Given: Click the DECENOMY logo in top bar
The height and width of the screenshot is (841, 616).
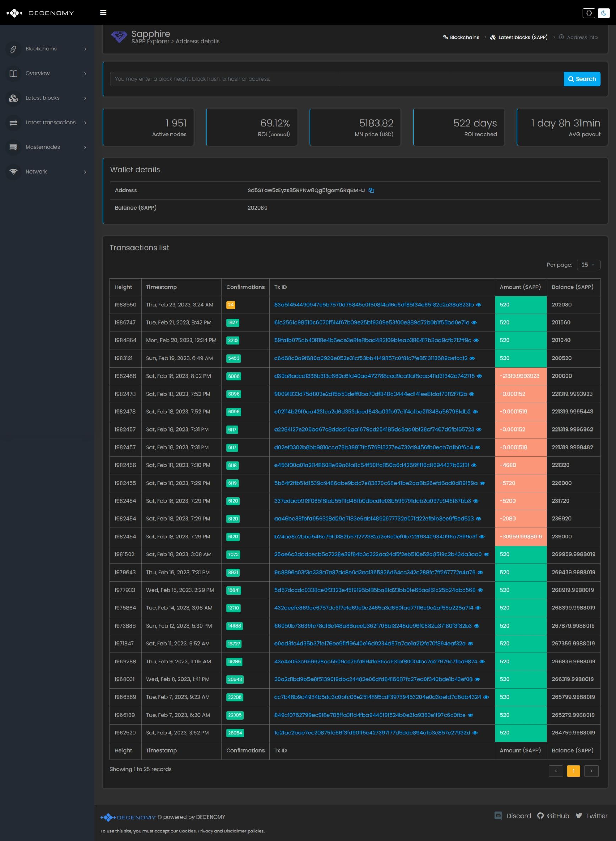Looking at the screenshot, I should (x=40, y=13).
